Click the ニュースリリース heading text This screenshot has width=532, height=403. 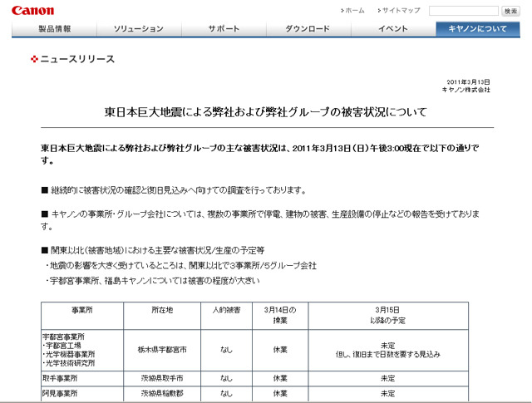click(77, 59)
